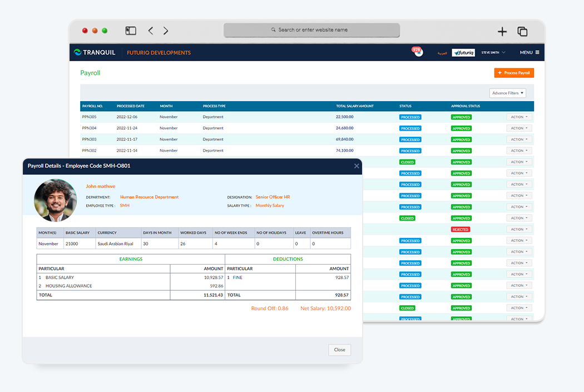Image resolution: width=584 pixels, height=392 pixels.
Task: Click the Close button in Payroll Details
Action: (339, 350)
